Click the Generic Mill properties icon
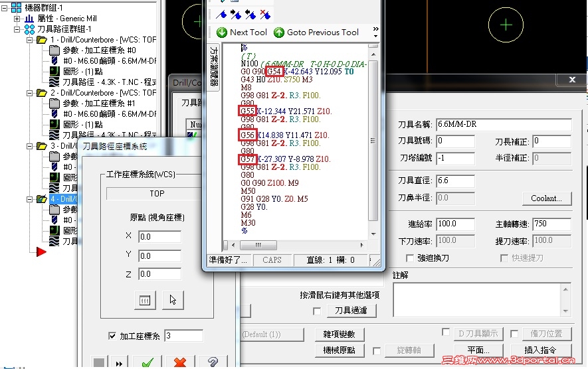 point(30,19)
